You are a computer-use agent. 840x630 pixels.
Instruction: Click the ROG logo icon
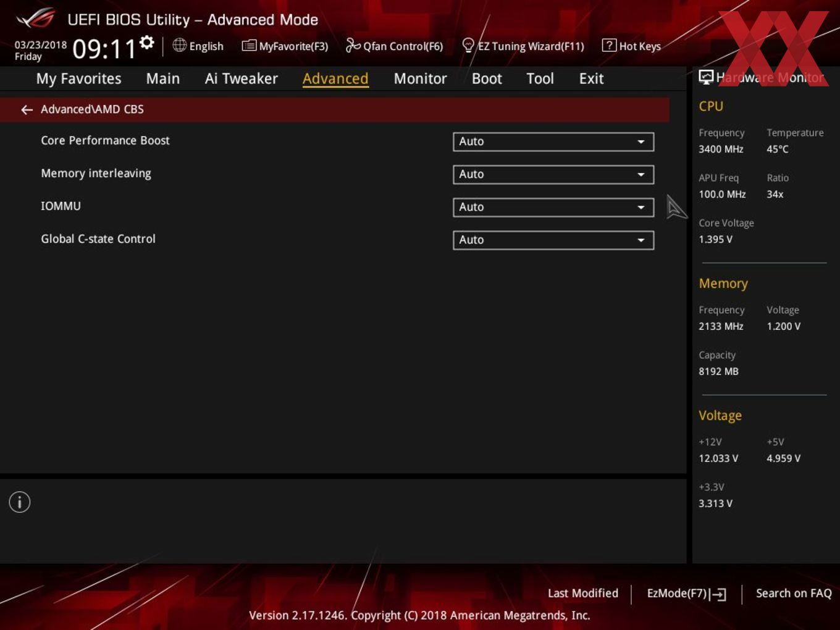pyautogui.click(x=36, y=19)
